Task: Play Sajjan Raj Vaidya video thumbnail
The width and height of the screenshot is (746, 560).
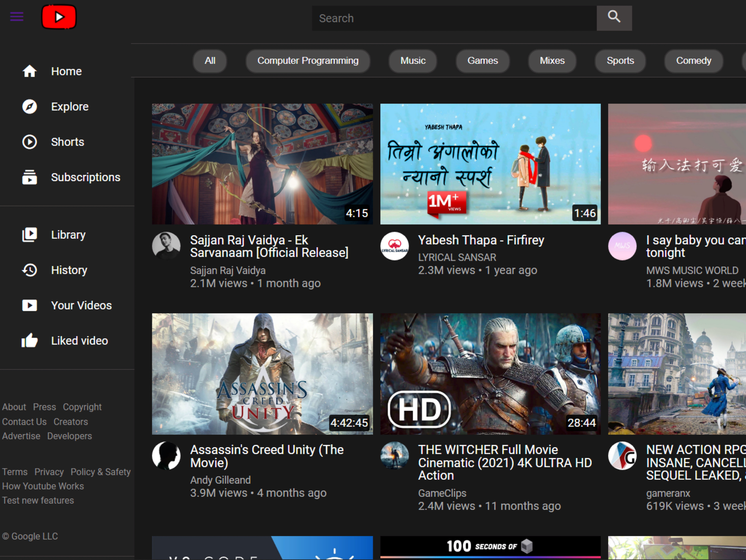Action: (262, 164)
